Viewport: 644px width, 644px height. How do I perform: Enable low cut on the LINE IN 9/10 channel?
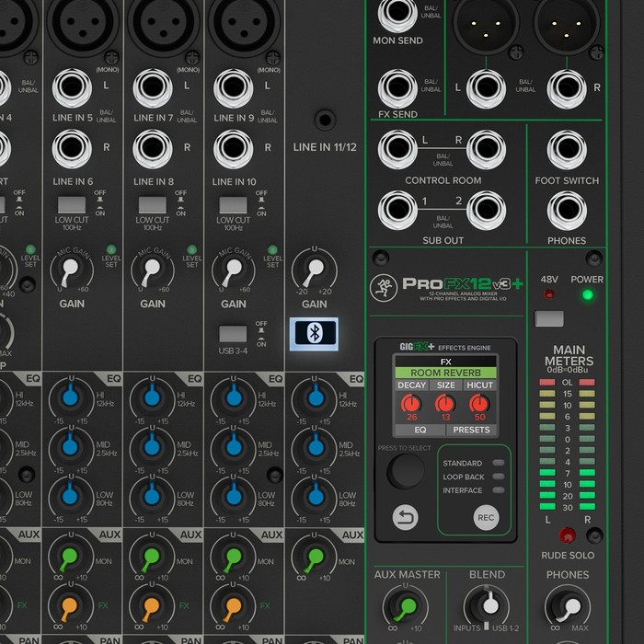(x=234, y=204)
